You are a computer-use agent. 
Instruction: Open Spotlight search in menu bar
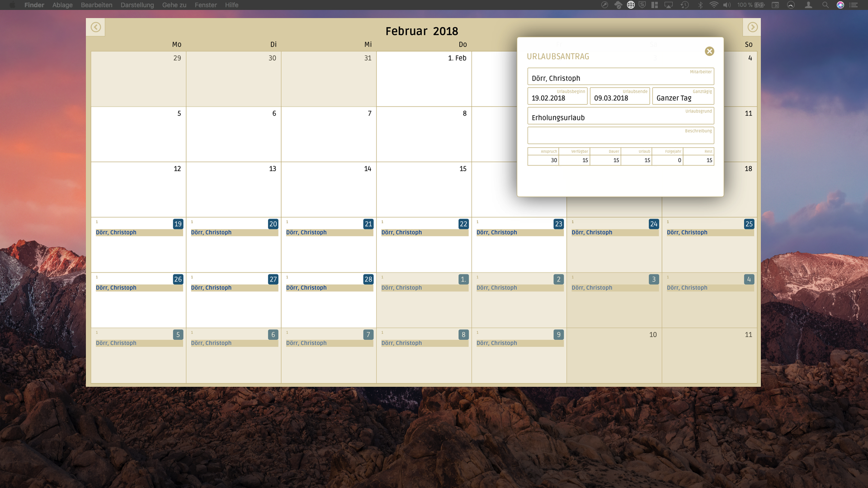pyautogui.click(x=825, y=5)
